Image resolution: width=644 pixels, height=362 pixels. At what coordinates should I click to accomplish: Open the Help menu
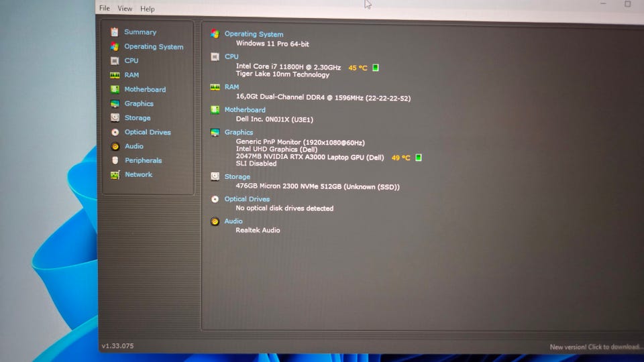147,9
